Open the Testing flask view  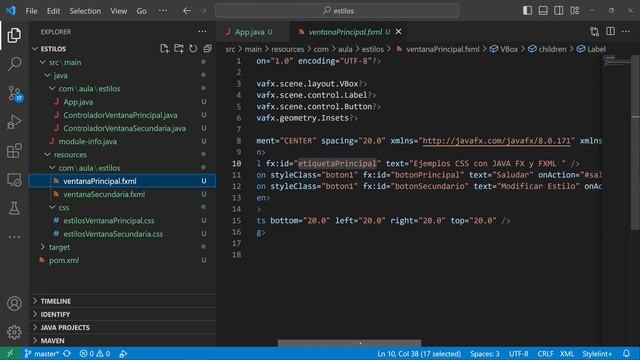point(14,208)
